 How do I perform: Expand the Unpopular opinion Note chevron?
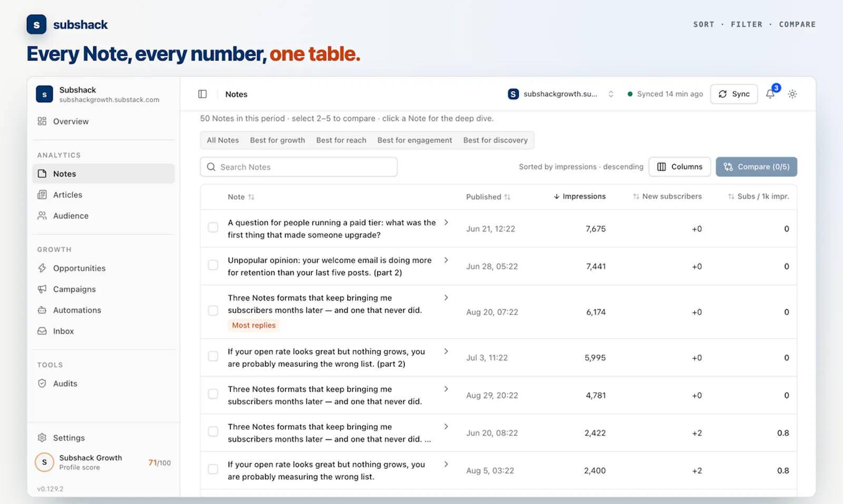pyautogui.click(x=446, y=260)
